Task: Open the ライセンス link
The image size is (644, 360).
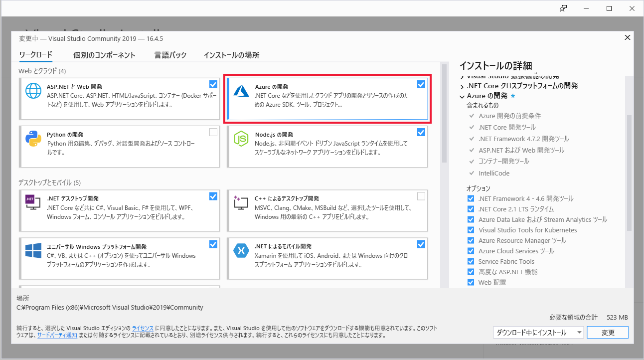Action: point(143,328)
